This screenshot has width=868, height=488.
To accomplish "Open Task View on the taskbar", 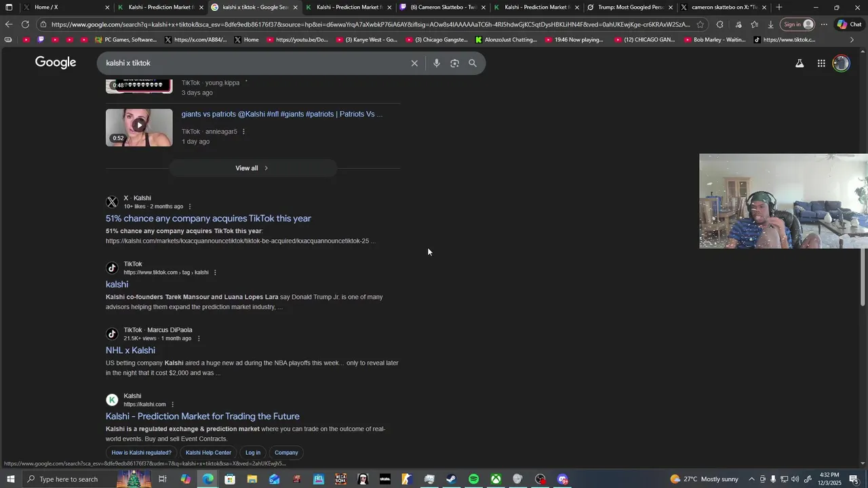I will click(x=163, y=479).
